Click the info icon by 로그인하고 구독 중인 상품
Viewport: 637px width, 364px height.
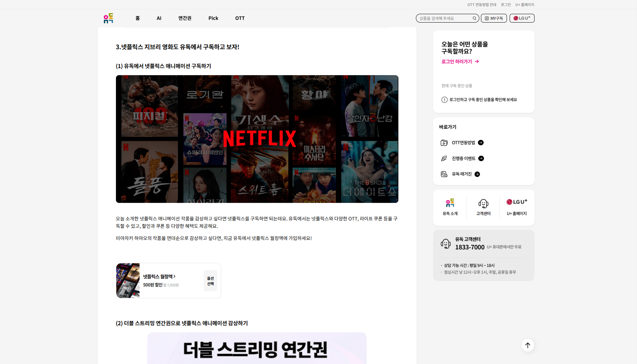(x=445, y=100)
